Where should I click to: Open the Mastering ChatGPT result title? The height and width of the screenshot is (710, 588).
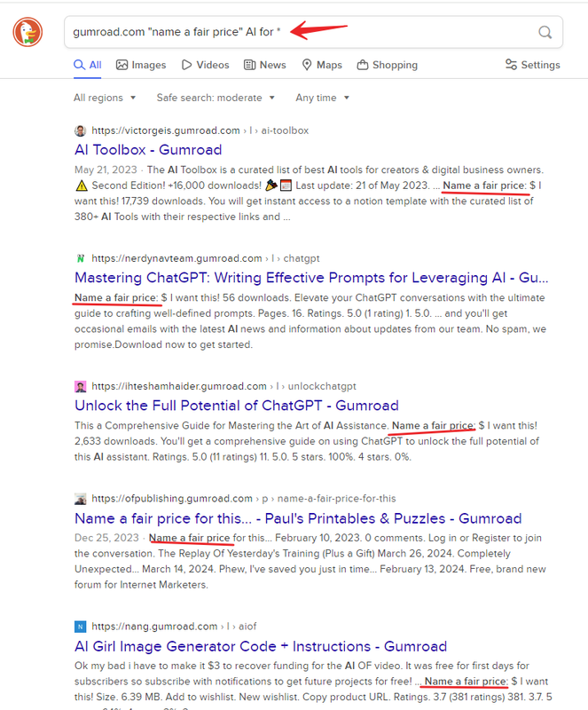(x=311, y=278)
